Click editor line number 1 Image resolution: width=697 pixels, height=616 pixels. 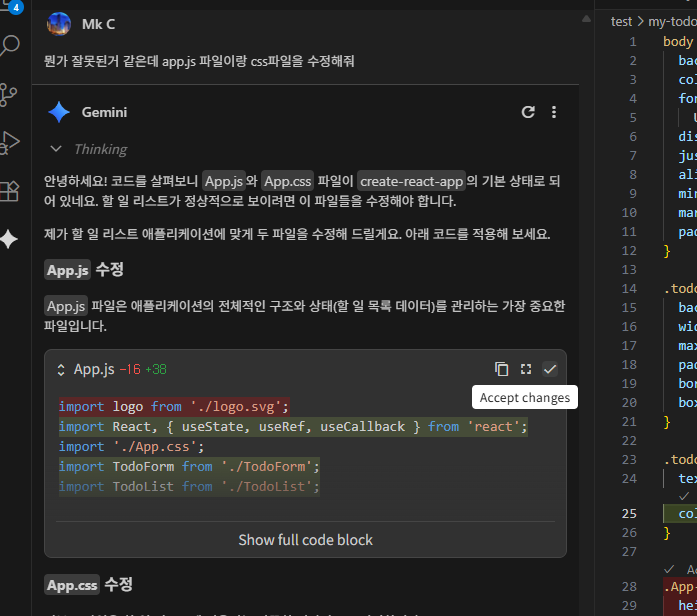click(x=633, y=42)
